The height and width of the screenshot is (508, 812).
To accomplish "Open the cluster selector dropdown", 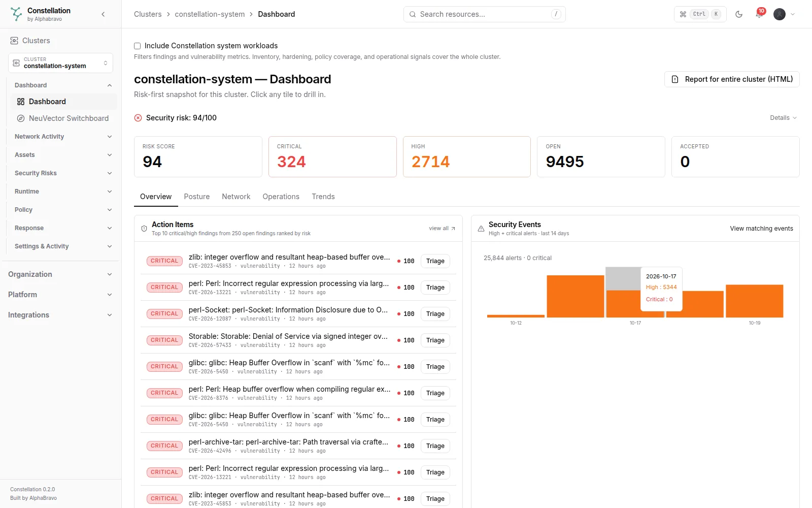I will point(60,63).
